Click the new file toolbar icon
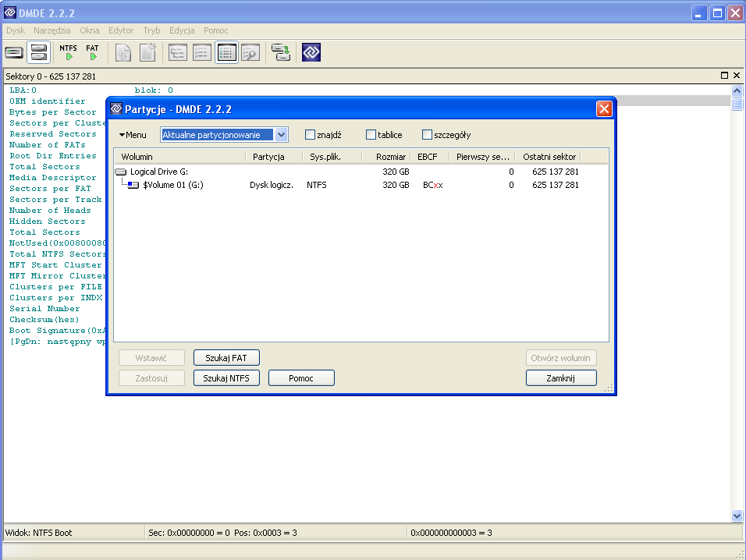The height and width of the screenshot is (560, 746). point(147,52)
